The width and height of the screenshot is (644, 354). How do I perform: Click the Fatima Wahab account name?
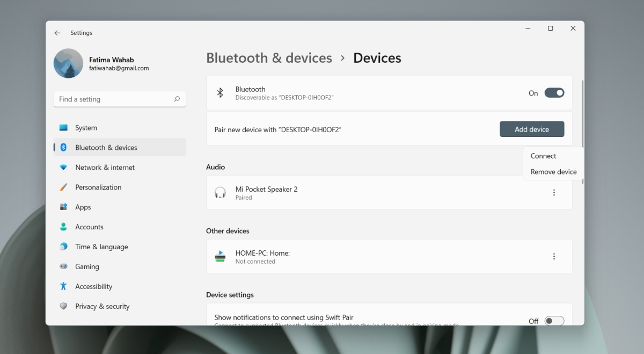[x=111, y=60]
